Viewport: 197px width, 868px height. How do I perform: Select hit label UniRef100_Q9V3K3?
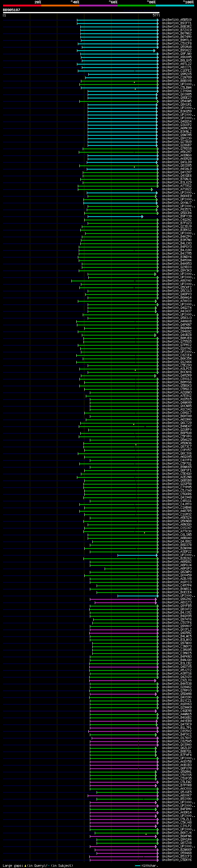pyautogui.click(x=177, y=271)
